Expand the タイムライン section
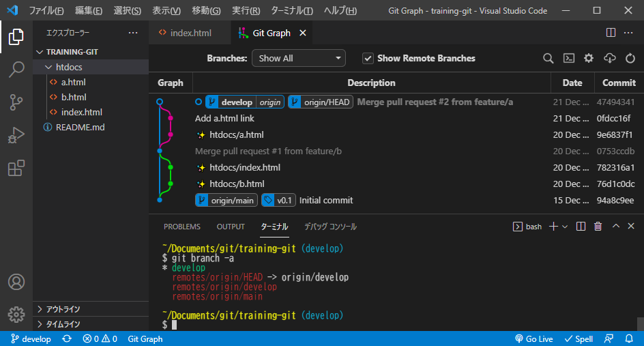644x346 pixels. coord(90,324)
